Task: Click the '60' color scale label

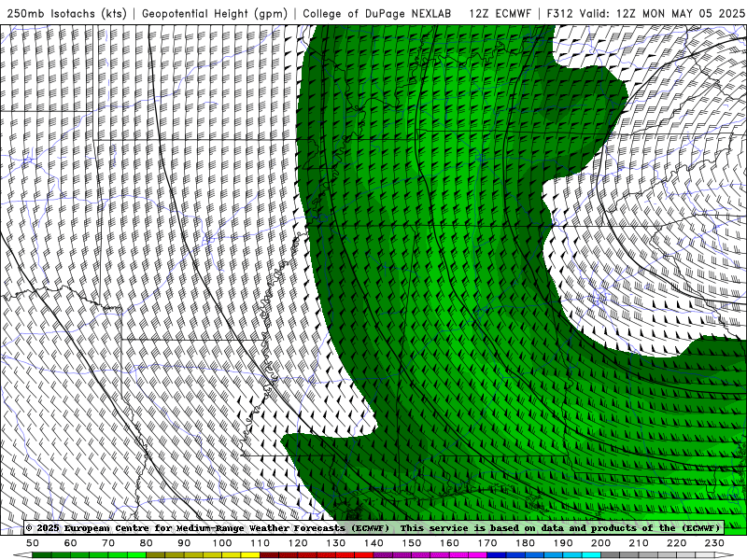Action: pyautogui.click(x=70, y=543)
